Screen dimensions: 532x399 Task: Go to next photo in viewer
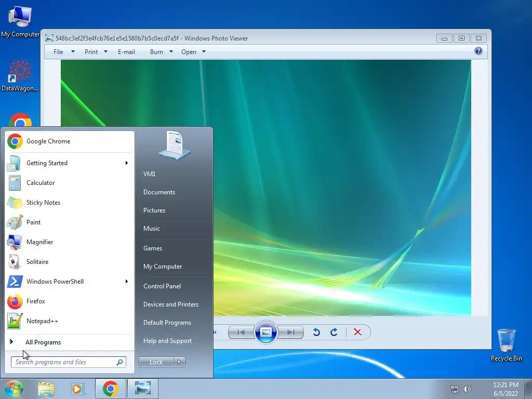291,332
